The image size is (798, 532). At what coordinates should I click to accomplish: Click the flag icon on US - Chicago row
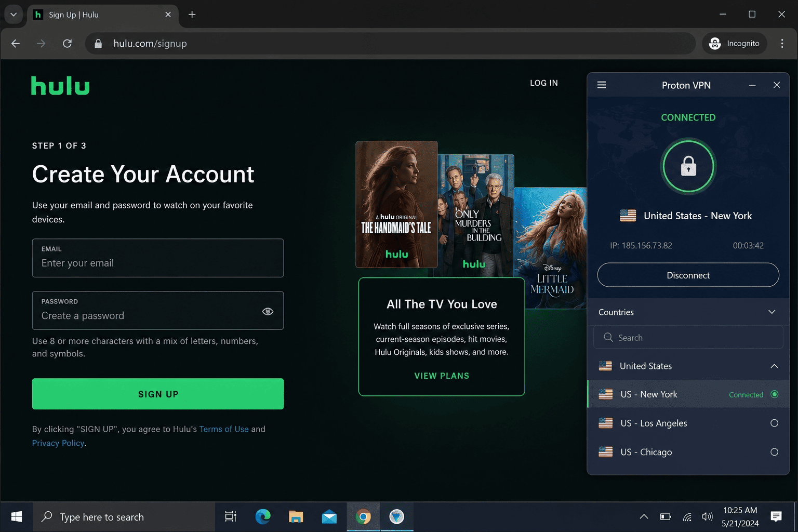[x=606, y=452]
